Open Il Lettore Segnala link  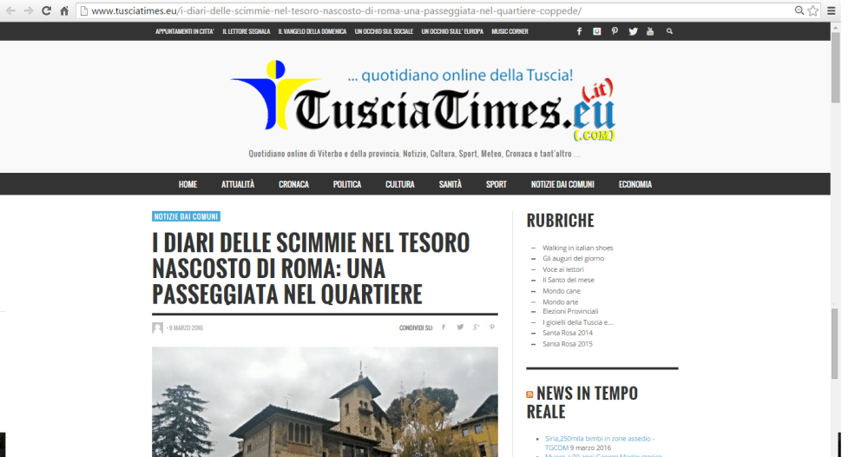(247, 31)
